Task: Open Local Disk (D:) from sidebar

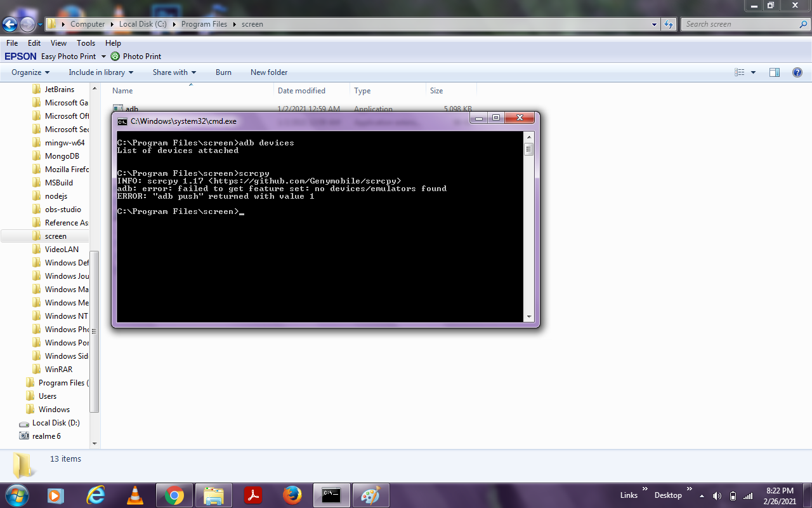Action: [x=56, y=422]
